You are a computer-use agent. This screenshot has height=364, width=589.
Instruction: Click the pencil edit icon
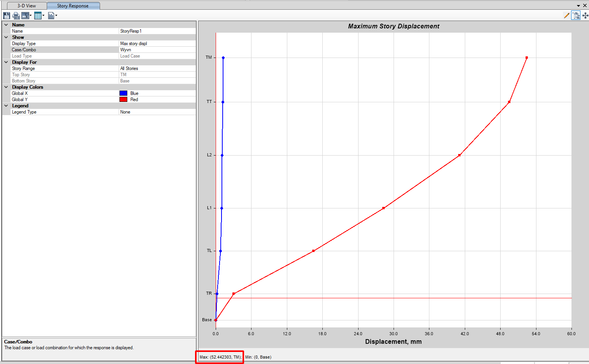click(x=566, y=16)
